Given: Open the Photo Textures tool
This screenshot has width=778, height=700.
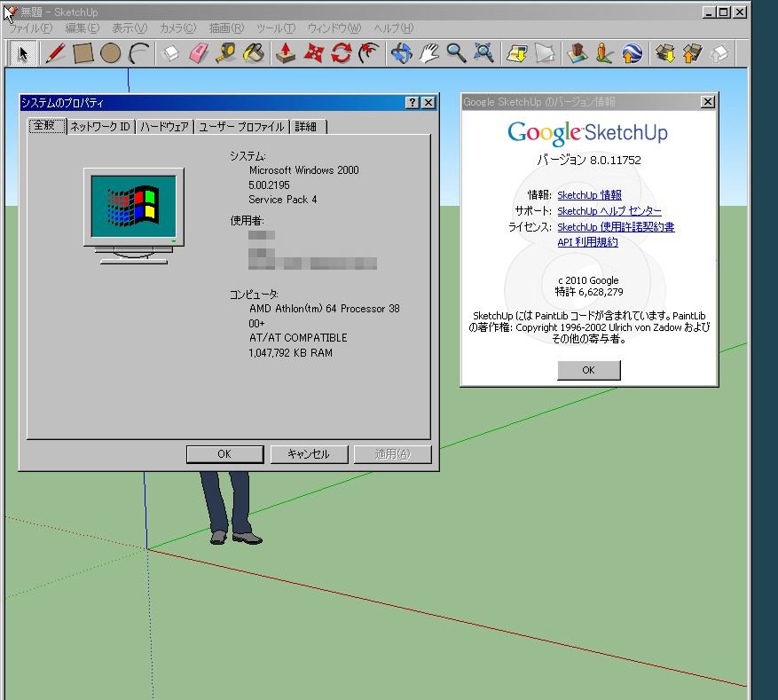Looking at the screenshot, I should 604,53.
